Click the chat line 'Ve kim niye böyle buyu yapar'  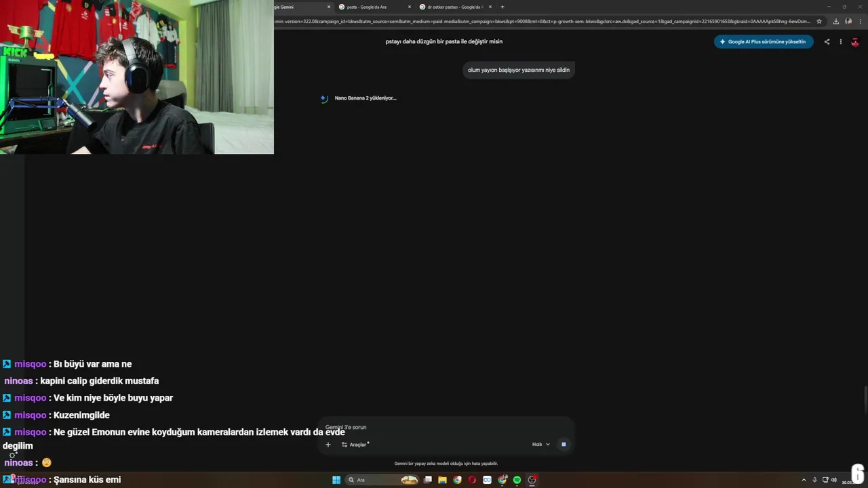tap(113, 398)
